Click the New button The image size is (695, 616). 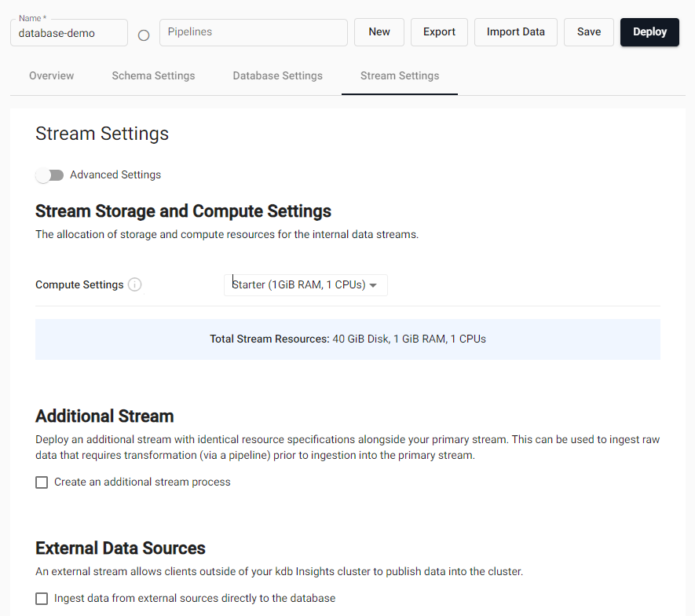click(x=379, y=32)
